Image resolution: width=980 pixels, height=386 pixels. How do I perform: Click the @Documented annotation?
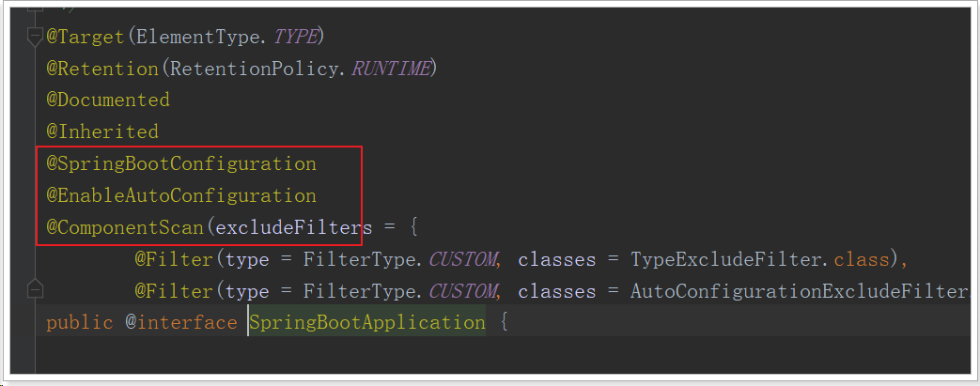tap(108, 100)
